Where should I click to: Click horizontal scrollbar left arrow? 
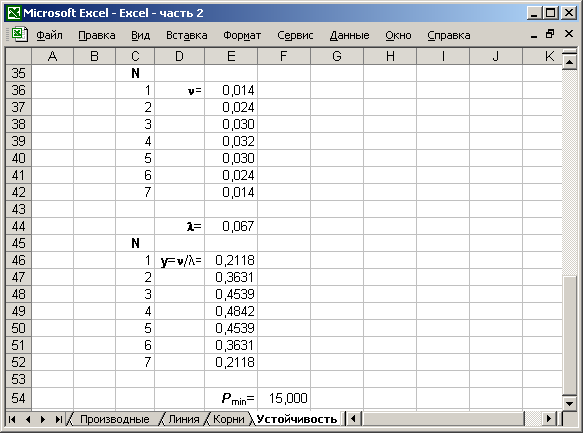point(353,419)
